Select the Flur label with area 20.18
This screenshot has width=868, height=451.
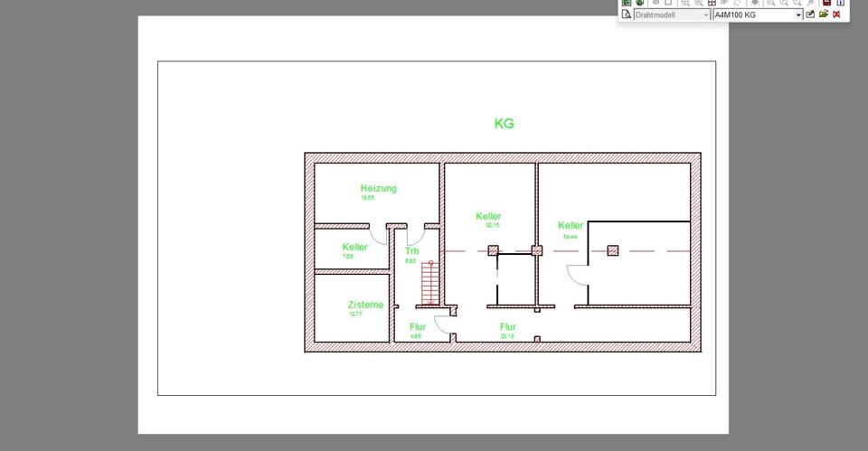click(507, 327)
